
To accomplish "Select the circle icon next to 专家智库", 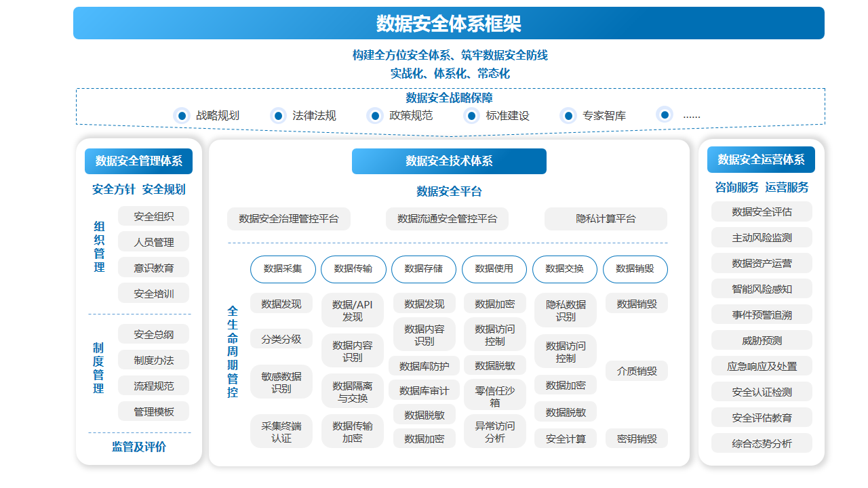I will (x=568, y=115).
